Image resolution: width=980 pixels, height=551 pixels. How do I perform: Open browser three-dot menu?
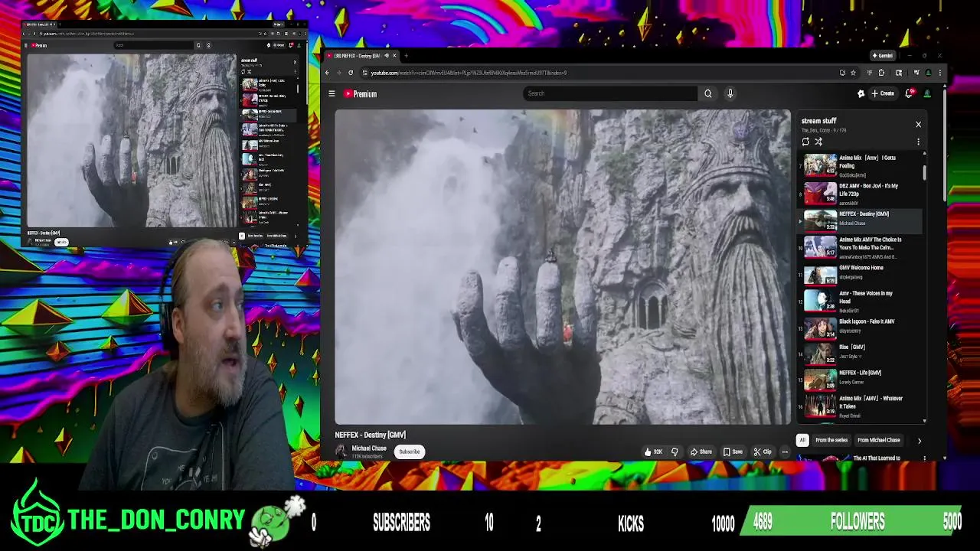(x=940, y=73)
